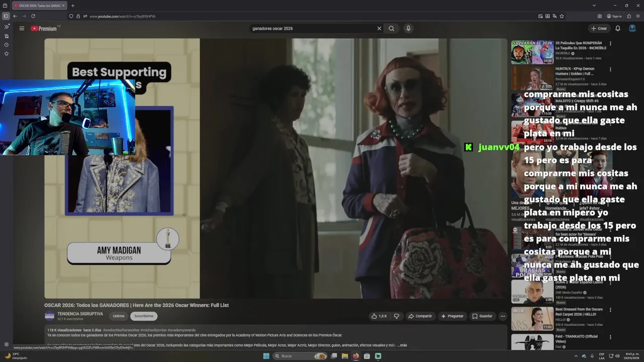
Task: Open '20 Películas Que ROMPERÁN La Taquilla' thumbnail
Action: click(532, 52)
